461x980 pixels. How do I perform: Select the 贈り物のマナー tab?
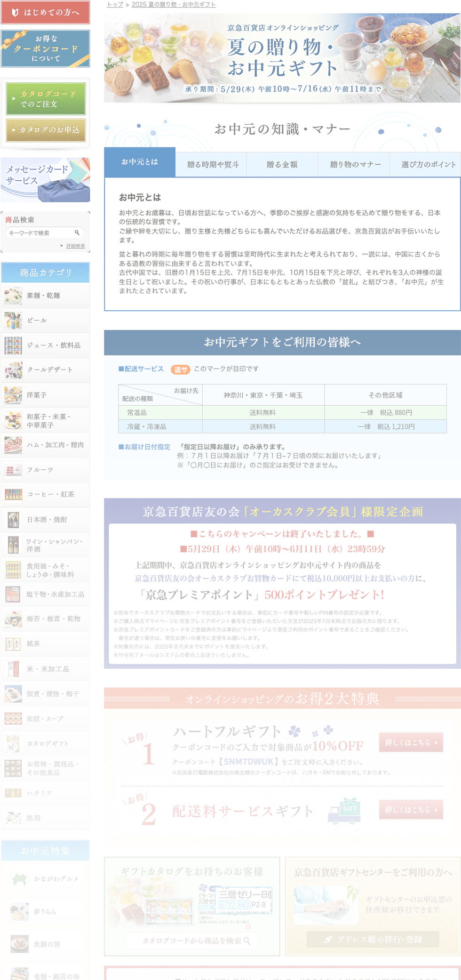355,165
